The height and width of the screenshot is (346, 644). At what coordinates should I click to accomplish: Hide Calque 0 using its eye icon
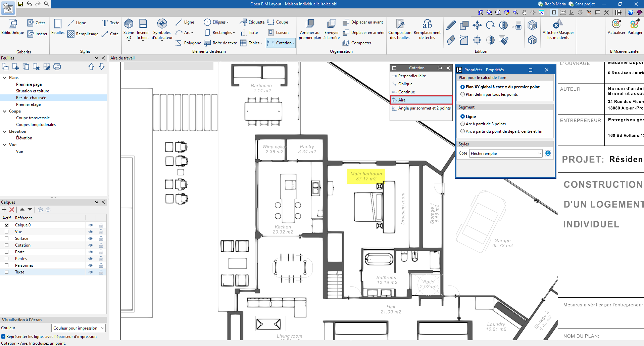[90, 225]
